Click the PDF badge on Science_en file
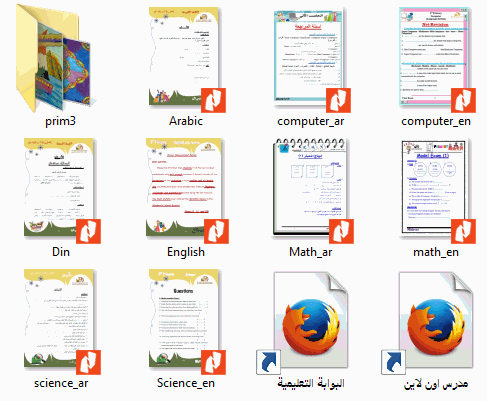 point(213,362)
